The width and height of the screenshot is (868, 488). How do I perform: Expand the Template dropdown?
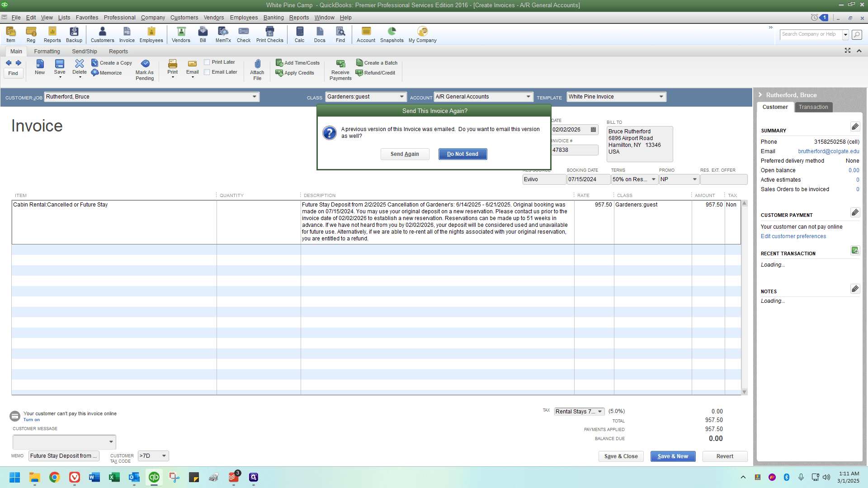661,97
